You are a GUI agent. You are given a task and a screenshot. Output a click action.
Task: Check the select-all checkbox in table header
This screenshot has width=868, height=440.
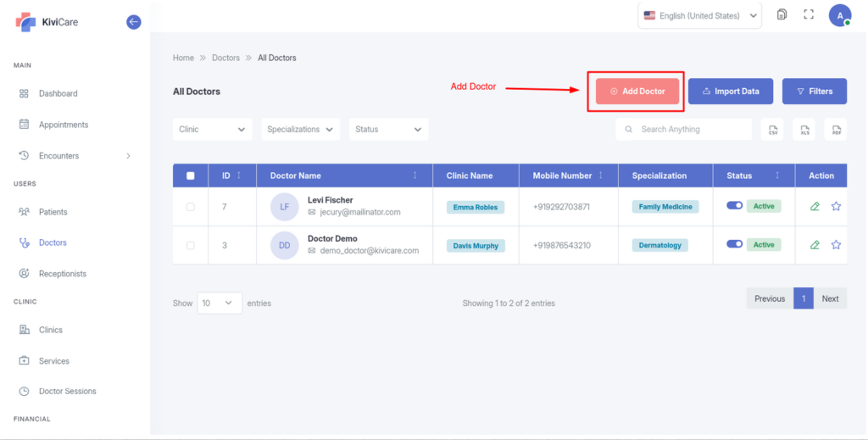coord(190,175)
